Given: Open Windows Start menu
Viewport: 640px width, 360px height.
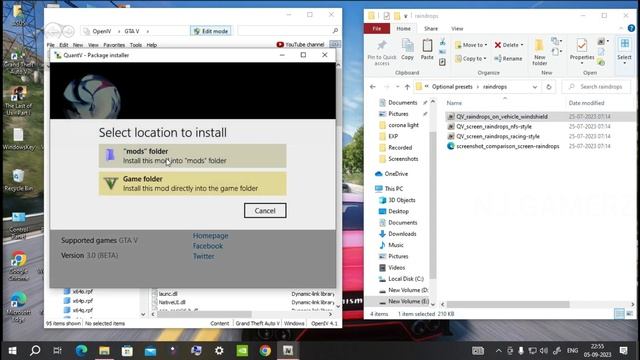Looking at the screenshot, I should pos(12,351).
